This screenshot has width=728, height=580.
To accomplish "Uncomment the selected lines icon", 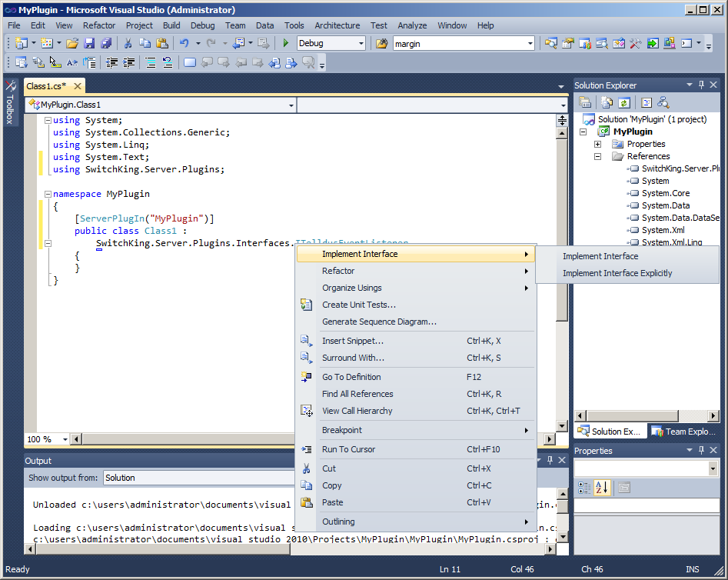I will [168, 62].
